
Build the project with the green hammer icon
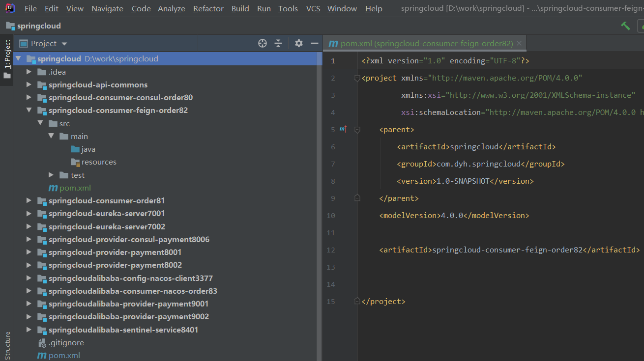tap(625, 25)
